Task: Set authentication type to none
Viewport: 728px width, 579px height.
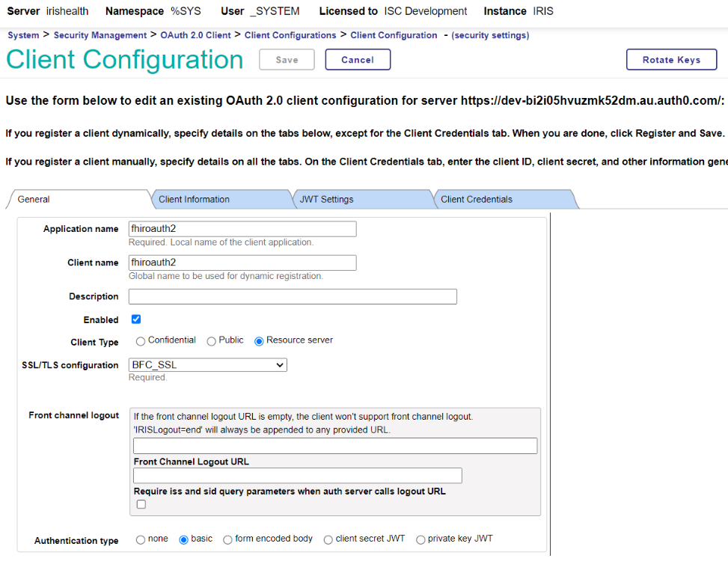Action: (141, 540)
